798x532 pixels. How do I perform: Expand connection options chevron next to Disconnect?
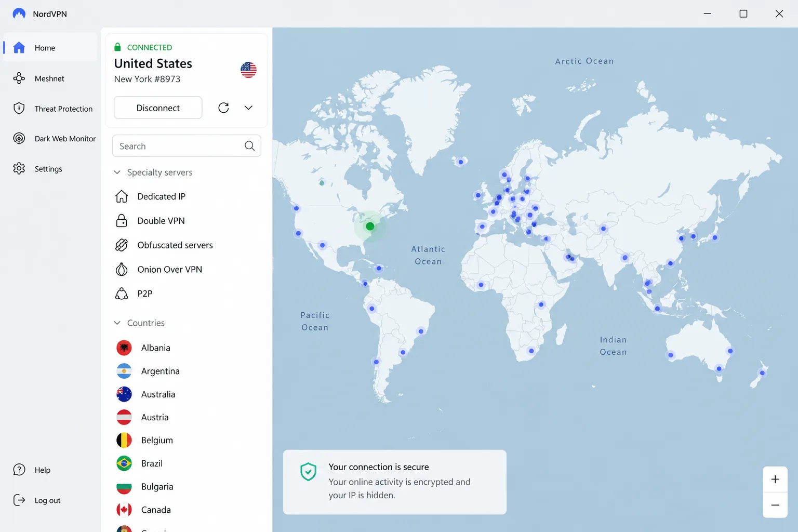248,108
